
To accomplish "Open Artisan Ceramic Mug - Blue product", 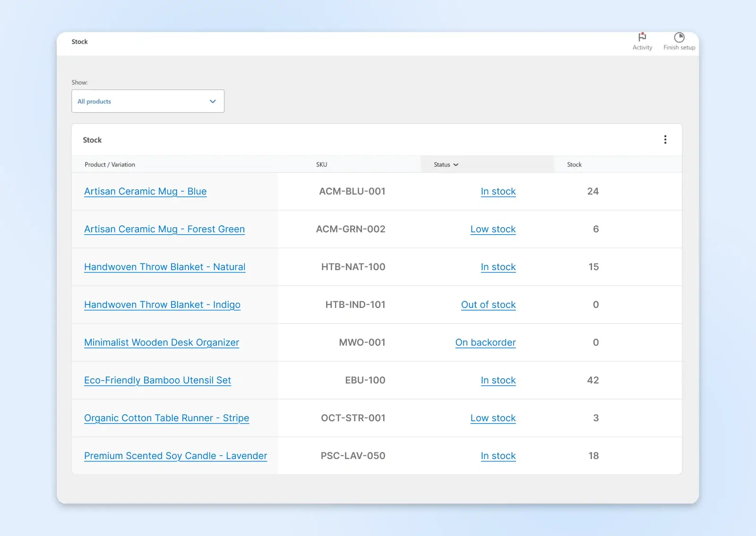I will click(145, 191).
